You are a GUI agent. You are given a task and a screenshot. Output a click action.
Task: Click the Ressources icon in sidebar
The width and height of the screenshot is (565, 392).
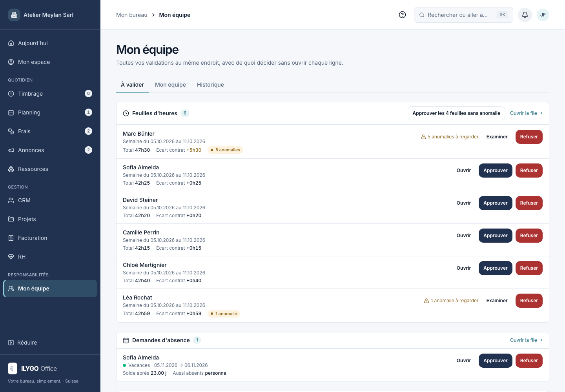click(11, 169)
